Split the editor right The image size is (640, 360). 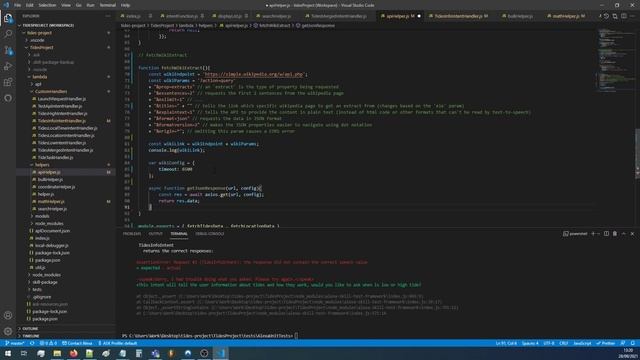click(624, 16)
